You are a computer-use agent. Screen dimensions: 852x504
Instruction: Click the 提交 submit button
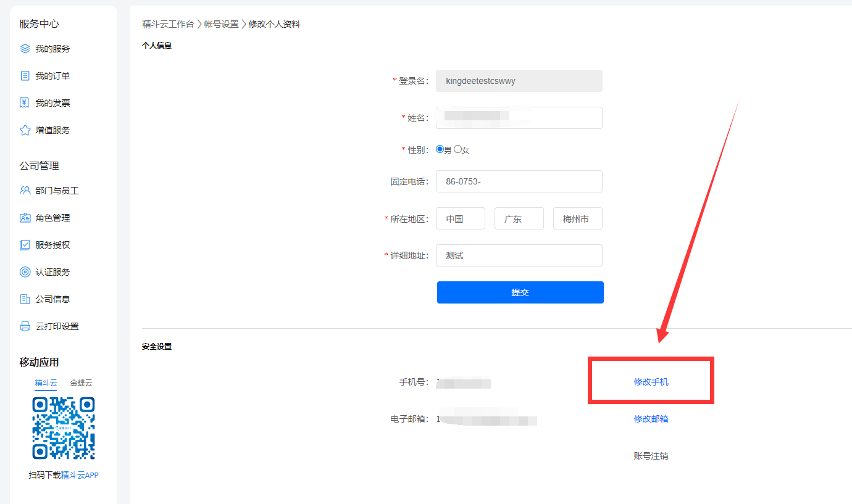pos(520,292)
